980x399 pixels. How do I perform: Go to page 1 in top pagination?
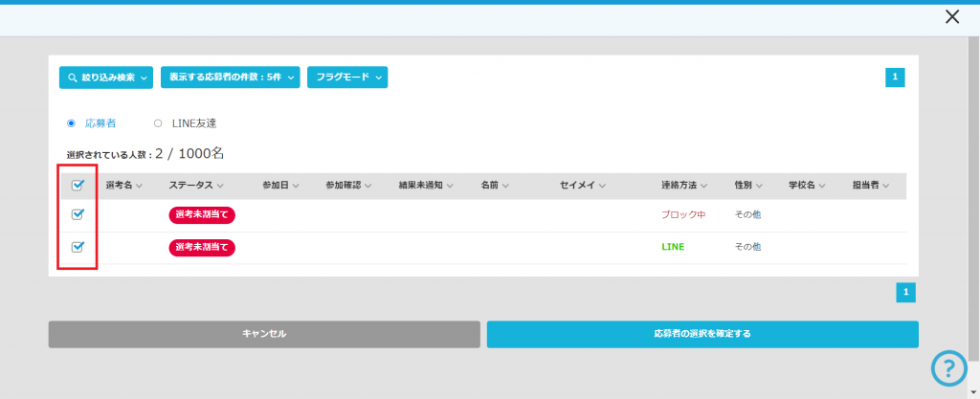coord(895,78)
